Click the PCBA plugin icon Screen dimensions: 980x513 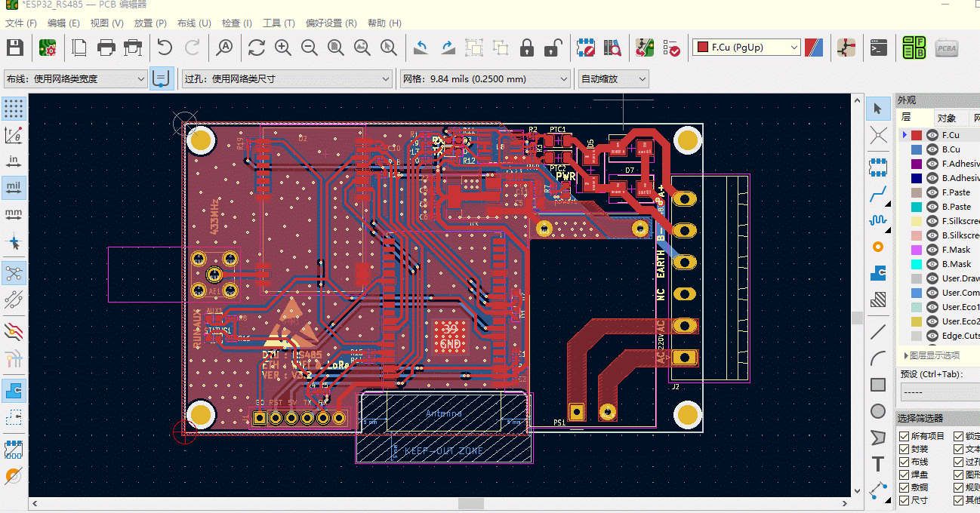(947, 48)
